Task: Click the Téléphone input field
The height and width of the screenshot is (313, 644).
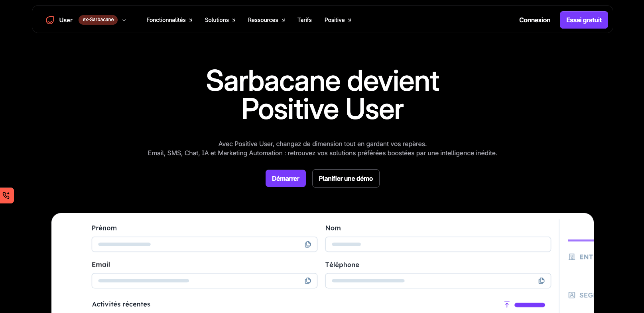Action: coord(438,281)
